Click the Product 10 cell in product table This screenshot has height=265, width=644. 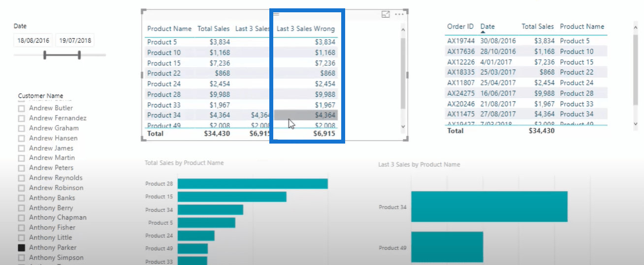click(x=164, y=53)
